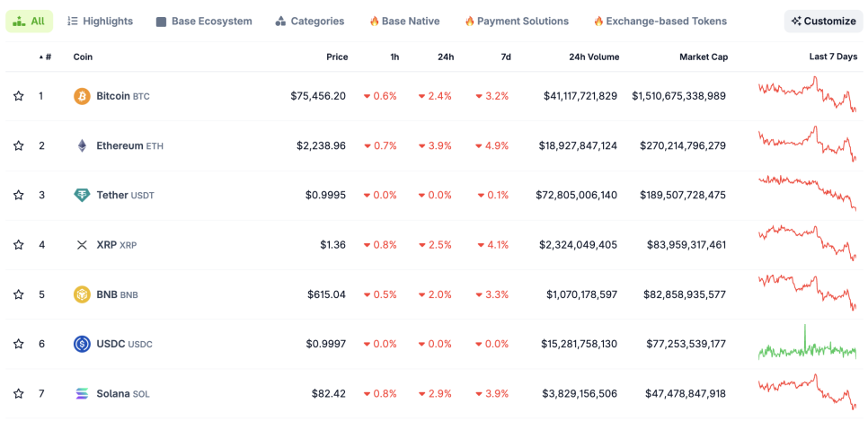Open the Base Ecosystem tab
The width and height of the screenshot is (868, 421).
tap(204, 21)
